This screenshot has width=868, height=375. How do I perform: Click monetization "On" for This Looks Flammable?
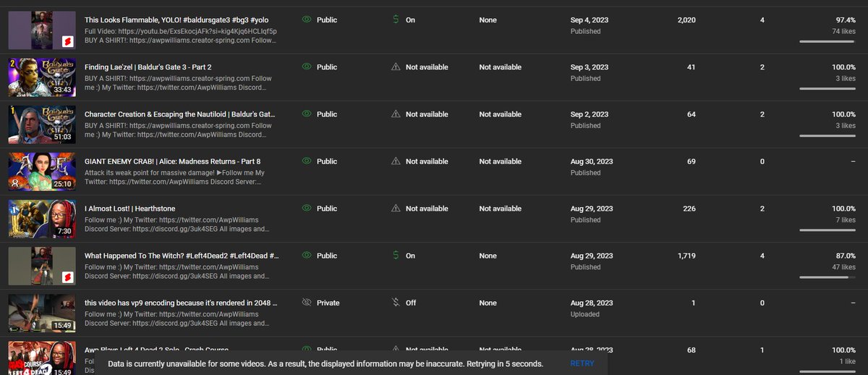pyautogui.click(x=410, y=20)
